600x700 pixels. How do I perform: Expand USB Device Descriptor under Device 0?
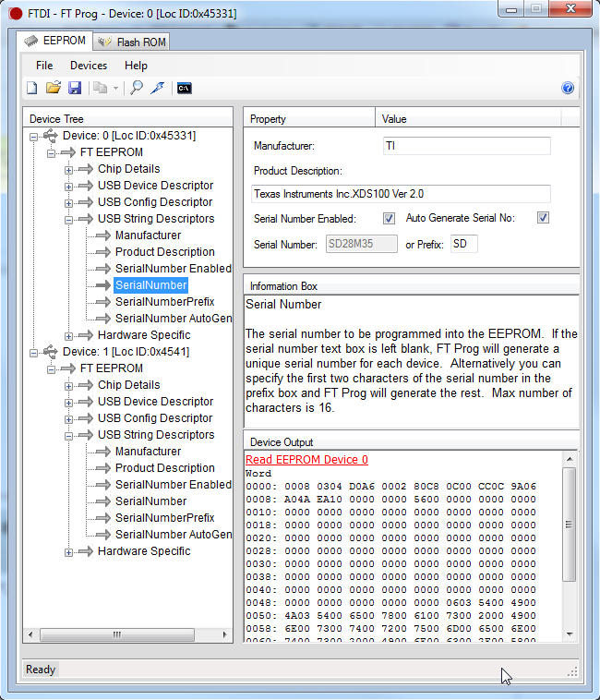pos(68,187)
